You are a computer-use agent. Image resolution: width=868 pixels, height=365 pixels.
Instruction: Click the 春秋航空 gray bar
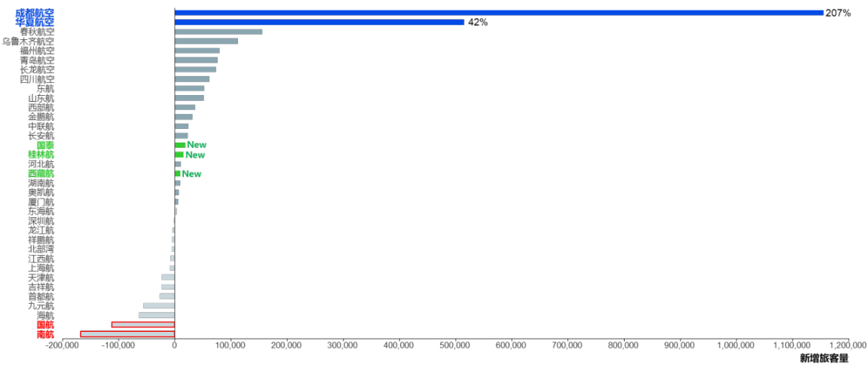click(x=219, y=32)
